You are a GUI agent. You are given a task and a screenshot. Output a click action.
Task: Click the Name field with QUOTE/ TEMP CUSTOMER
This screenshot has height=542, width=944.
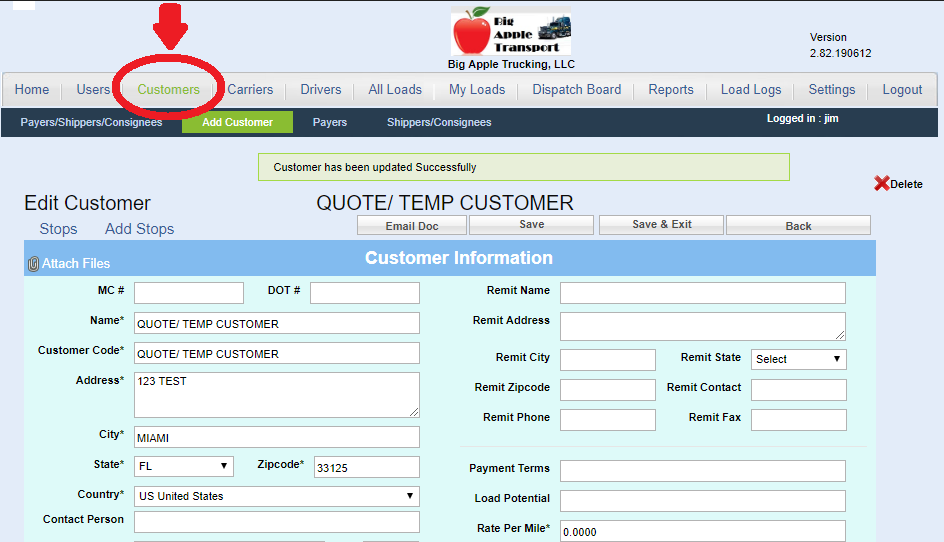277,323
